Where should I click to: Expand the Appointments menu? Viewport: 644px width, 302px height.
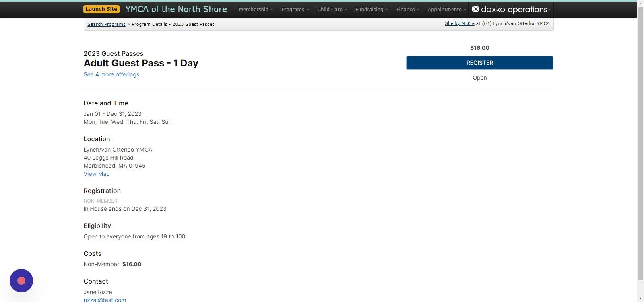click(x=447, y=9)
